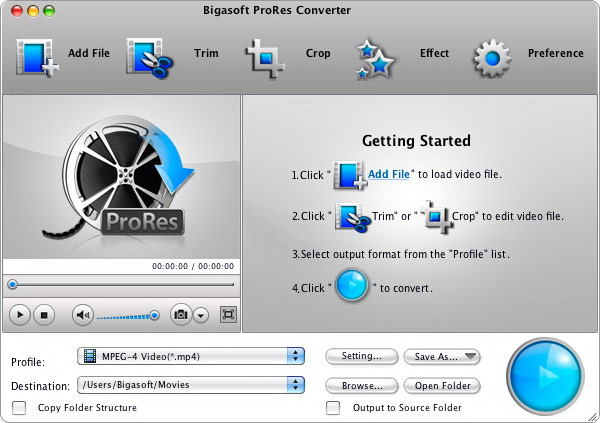Image resolution: width=600 pixels, height=423 pixels.
Task: Click the Crop toolbar label
Action: [x=318, y=53]
